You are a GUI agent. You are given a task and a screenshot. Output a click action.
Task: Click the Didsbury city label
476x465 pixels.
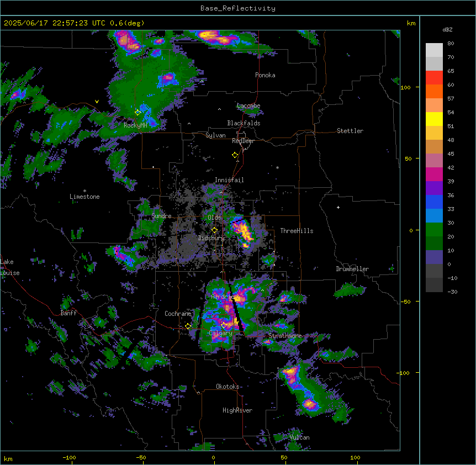pos(211,238)
